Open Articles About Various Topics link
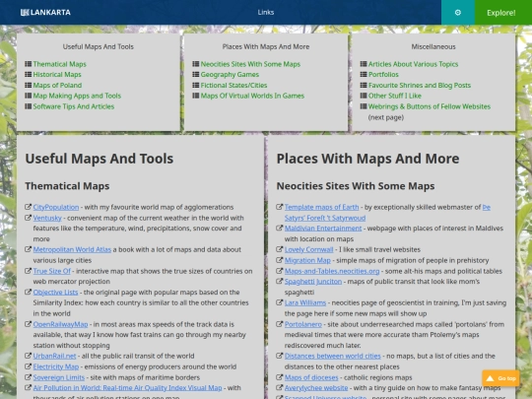Viewport: 532px width, 399px height. tap(413, 64)
